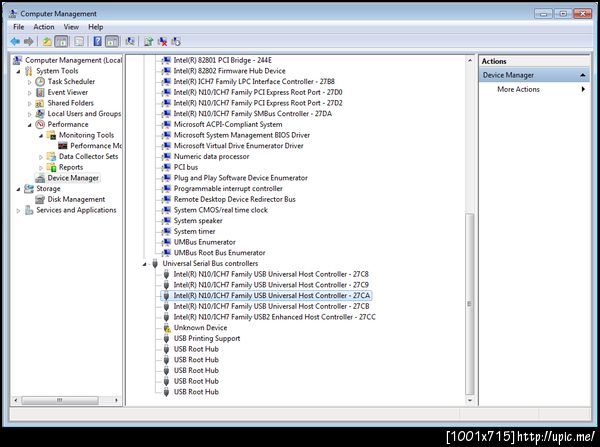Click the device list vertical scrollbar thumb
Image resolution: width=600 pixels, height=447 pixels.
[470, 304]
